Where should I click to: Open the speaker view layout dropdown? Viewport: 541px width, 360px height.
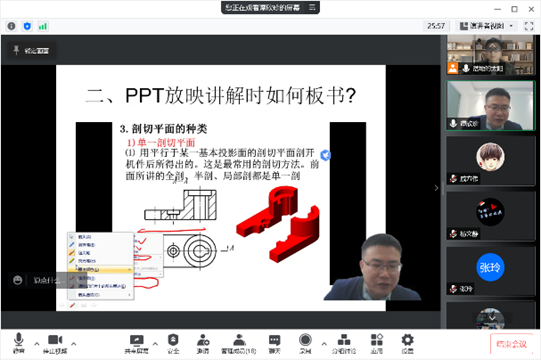pyautogui.click(x=486, y=26)
